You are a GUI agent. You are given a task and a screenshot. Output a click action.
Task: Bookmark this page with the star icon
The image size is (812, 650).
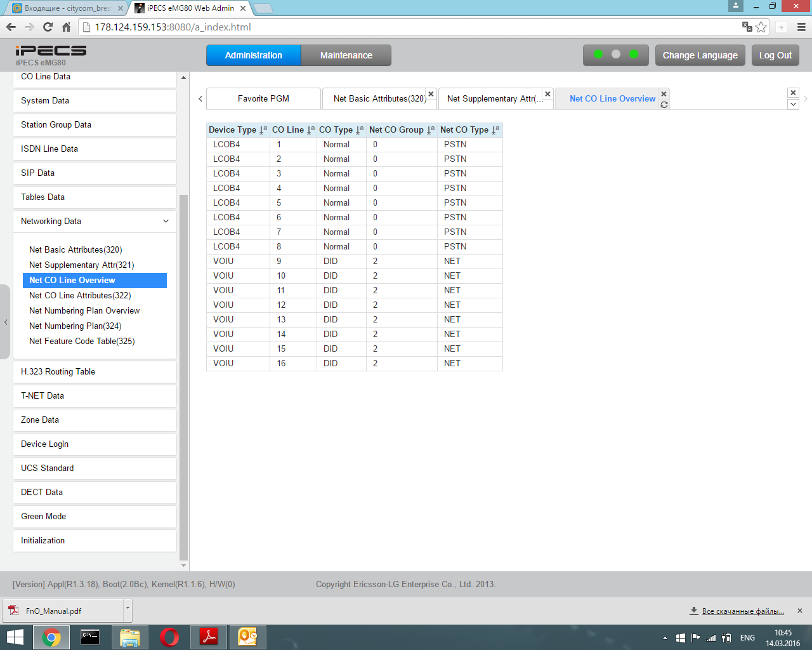[761, 27]
